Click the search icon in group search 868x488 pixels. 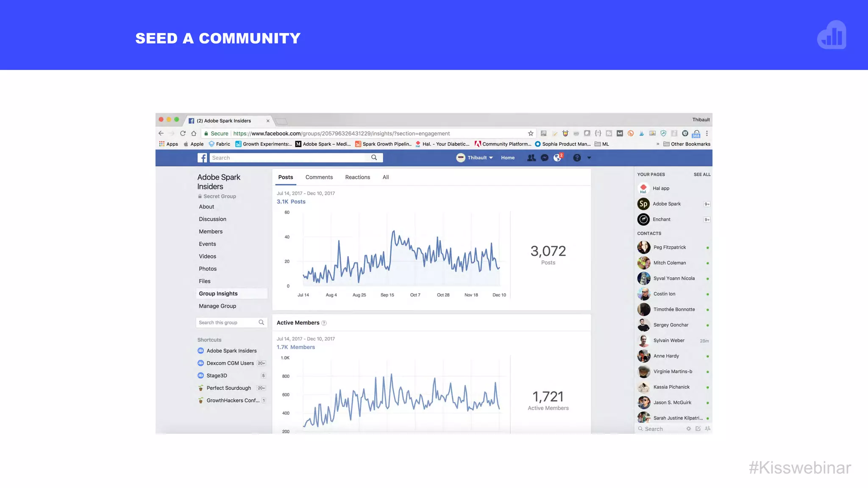(262, 322)
